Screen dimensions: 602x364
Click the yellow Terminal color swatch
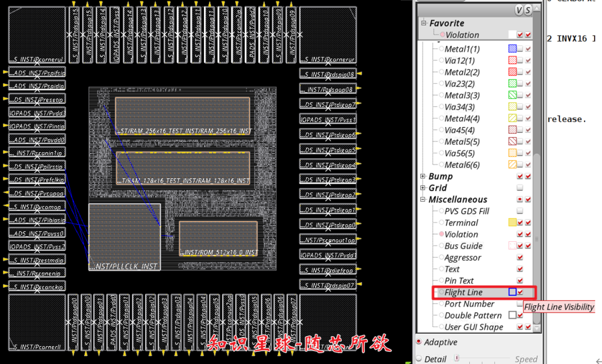click(512, 222)
